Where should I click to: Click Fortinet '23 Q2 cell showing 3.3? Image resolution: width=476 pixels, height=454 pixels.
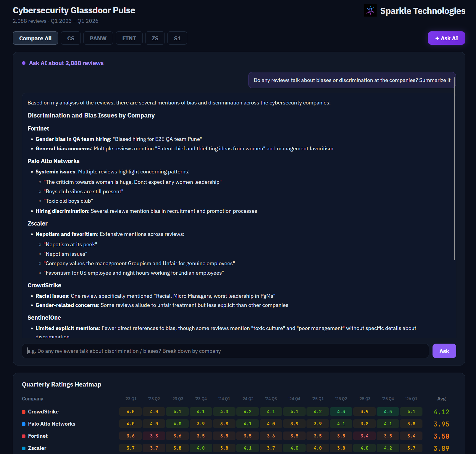point(154,436)
